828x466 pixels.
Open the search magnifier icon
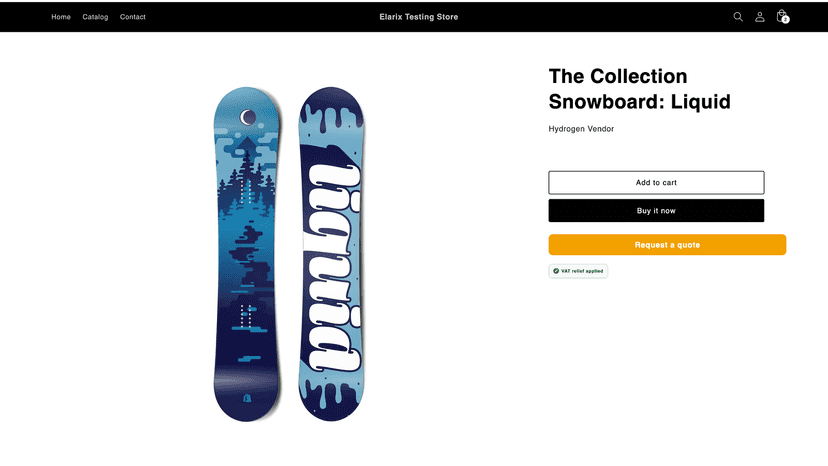(738, 17)
